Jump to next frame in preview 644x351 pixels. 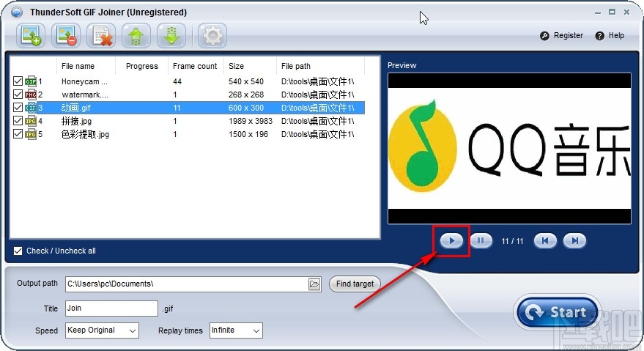(574, 241)
